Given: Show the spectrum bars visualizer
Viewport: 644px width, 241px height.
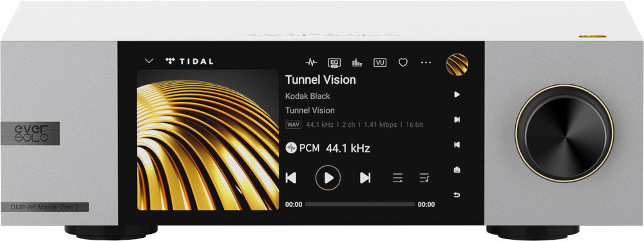Looking at the screenshot, I should point(357,63).
